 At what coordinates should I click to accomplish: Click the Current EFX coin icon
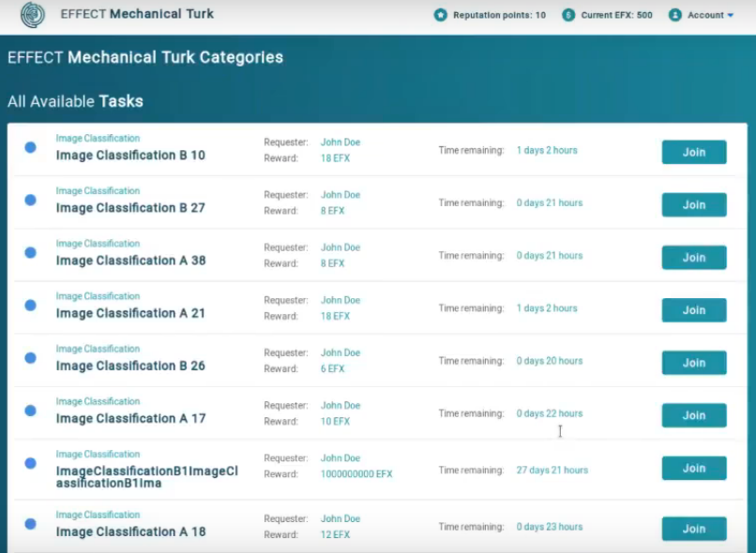pos(568,15)
